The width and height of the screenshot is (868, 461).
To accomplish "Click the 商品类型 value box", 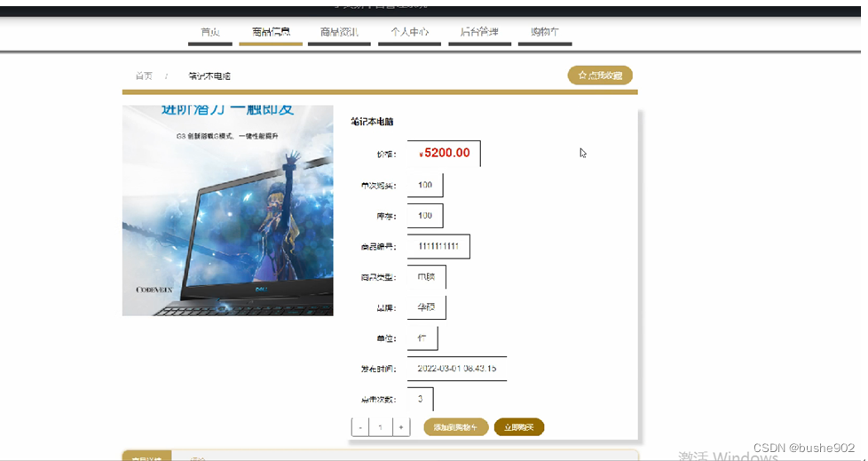I will (x=426, y=276).
